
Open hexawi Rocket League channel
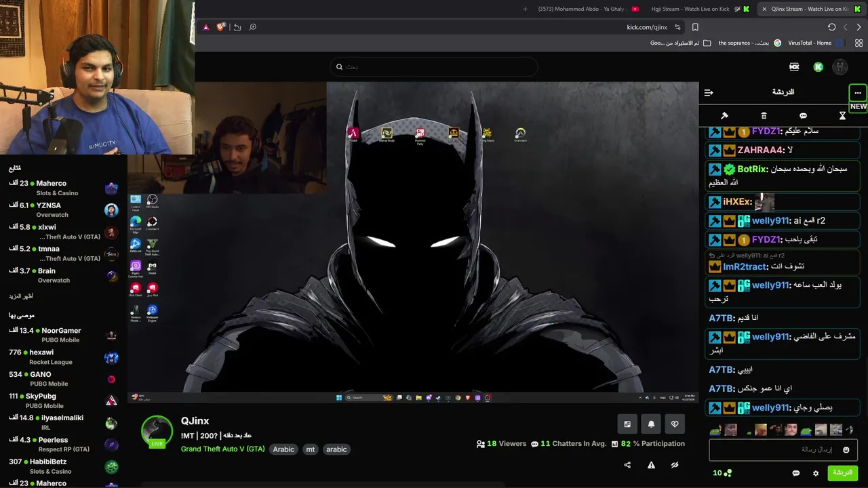[64, 357]
